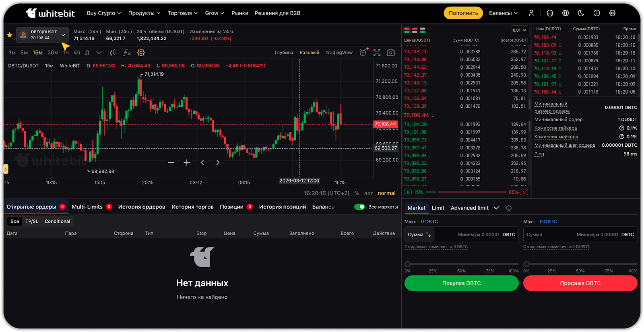Switch to the 'История ордеров' tab

(x=142, y=207)
